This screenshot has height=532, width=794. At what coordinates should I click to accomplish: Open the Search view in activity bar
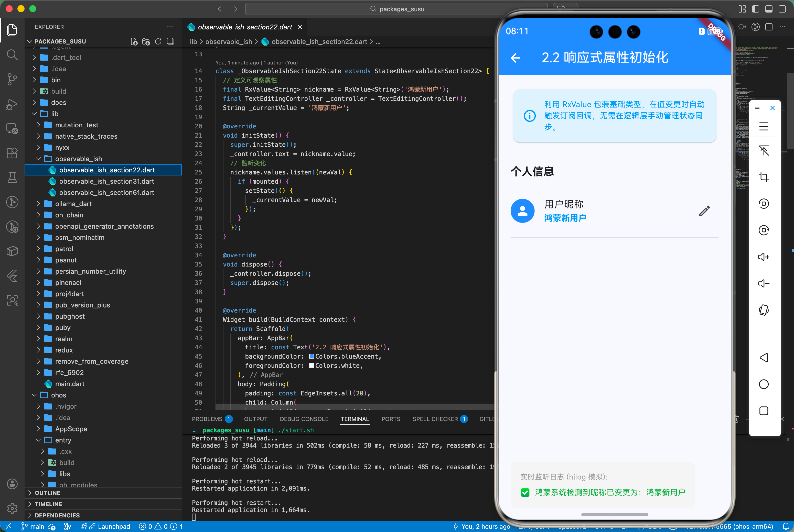pyautogui.click(x=12, y=55)
